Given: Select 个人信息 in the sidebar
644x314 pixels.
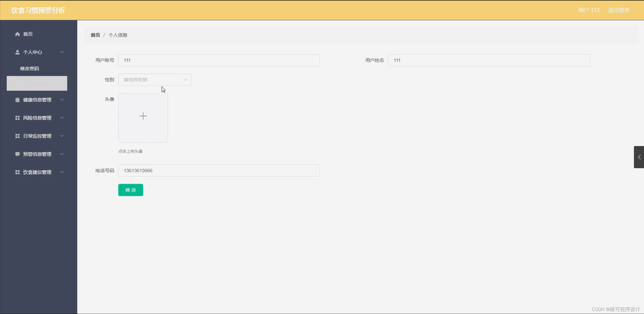Looking at the screenshot, I should tap(37, 83).
